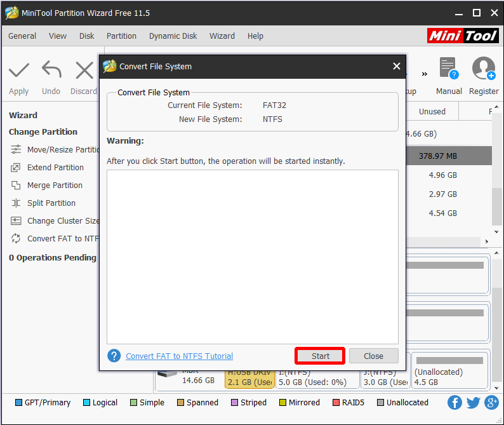Click the Close button in dialog
The width and height of the screenshot is (504, 425).
pyautogui.click(x=373, y=356)
